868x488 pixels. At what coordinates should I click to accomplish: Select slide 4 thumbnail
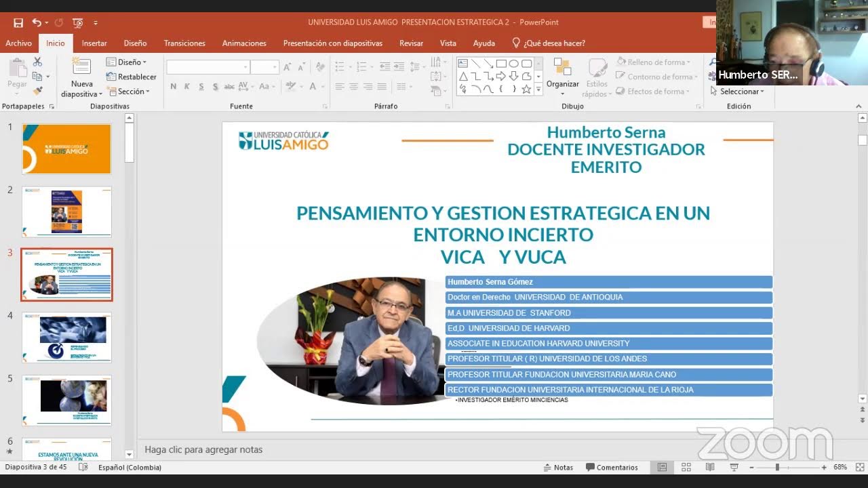[x=66, y=338]
